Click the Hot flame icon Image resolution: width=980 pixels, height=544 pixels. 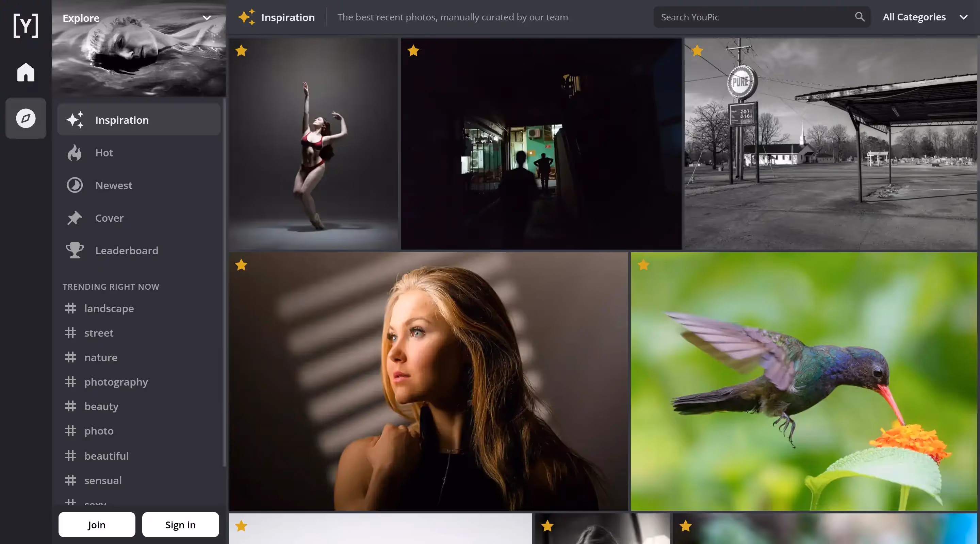pos(75,153)
